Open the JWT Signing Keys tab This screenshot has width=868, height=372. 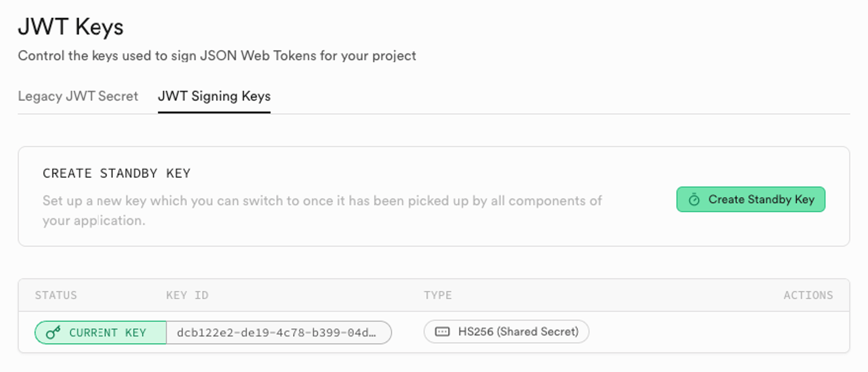[x=215, y=96]
